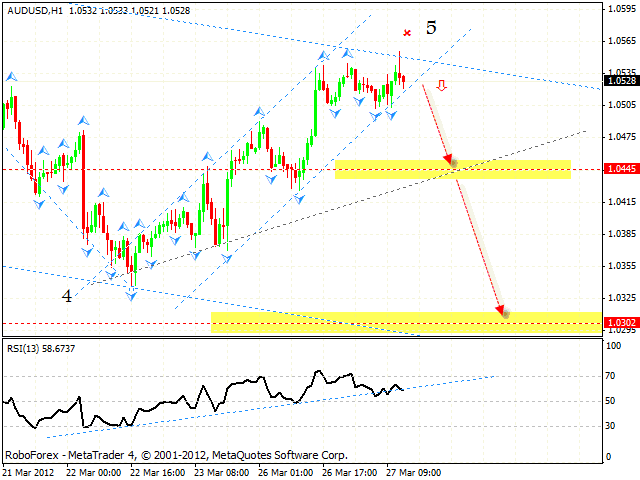Click the 21 Mar 2012 date label
Viewport: 640px width, 480px height.
pos(29,473)
